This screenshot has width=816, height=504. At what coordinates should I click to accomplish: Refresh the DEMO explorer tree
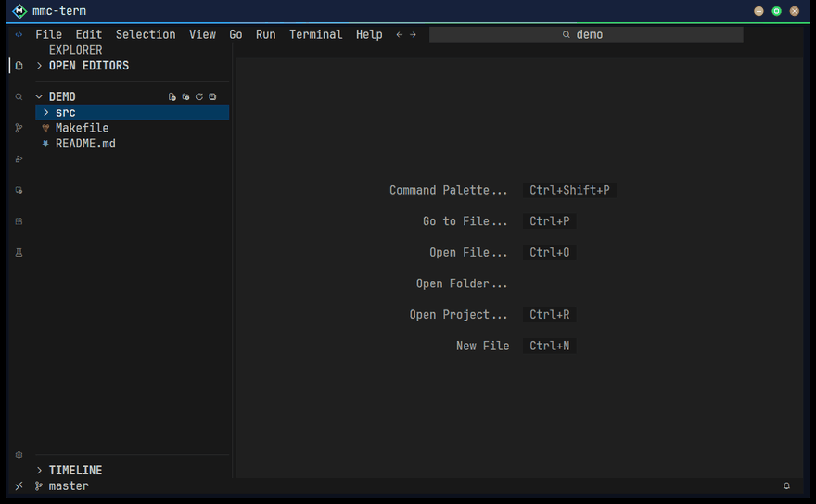(x=198, y=96)
